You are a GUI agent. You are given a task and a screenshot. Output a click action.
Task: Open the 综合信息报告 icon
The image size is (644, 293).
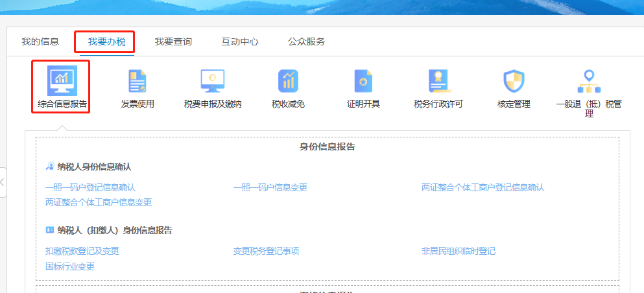tap(62, 81)
